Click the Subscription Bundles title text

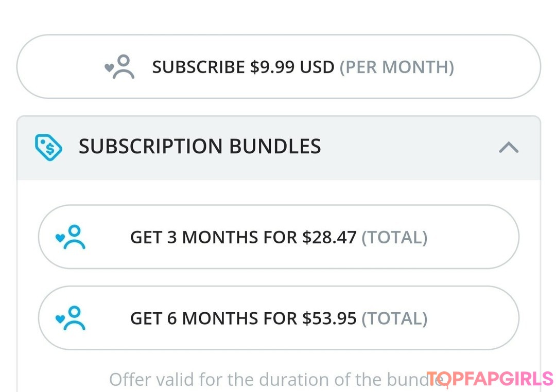coord(200,147)
